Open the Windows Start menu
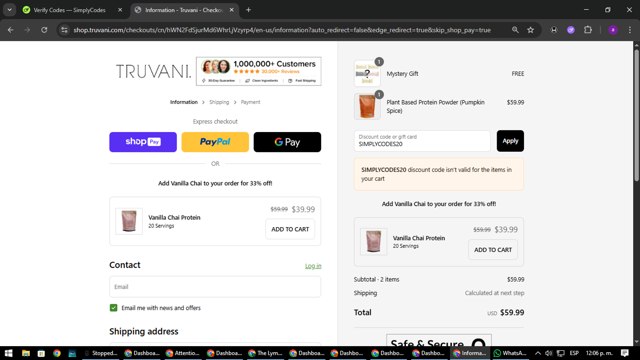This screenshot has height=360, width=640. click(9, 353)
